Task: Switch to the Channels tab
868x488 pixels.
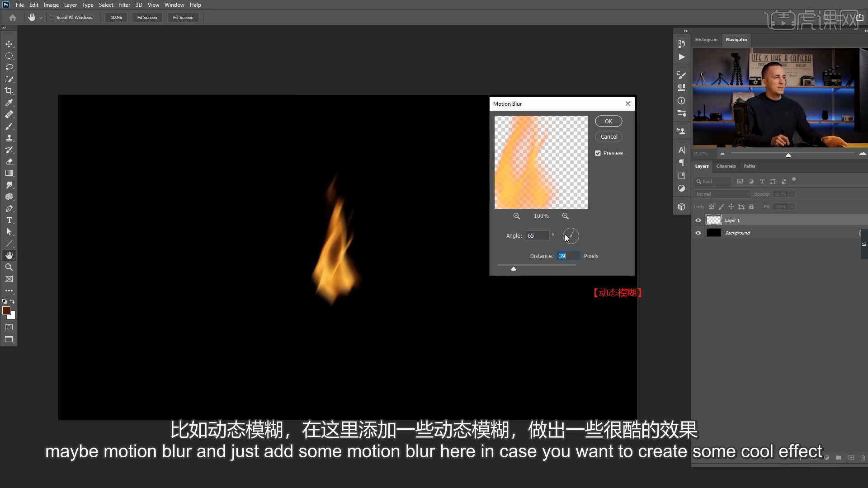Action: click(726, 166)
